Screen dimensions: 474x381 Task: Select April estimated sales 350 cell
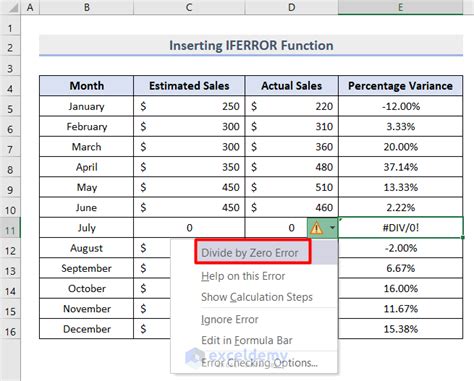(x=189, y=167)
